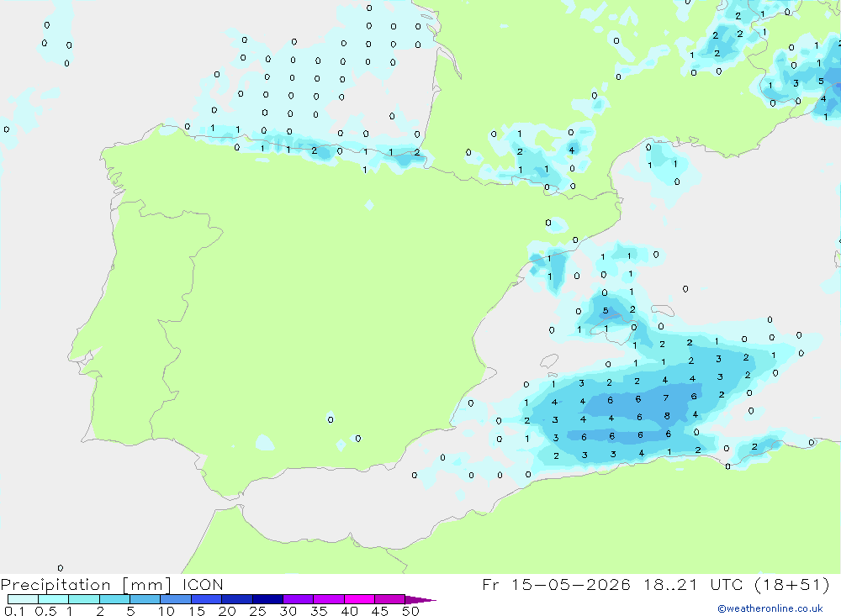The height and width of the screenshot is (616, 841).
Task: Click the '(18+51)' forecast offset text
Action: (x=791, y=584)
